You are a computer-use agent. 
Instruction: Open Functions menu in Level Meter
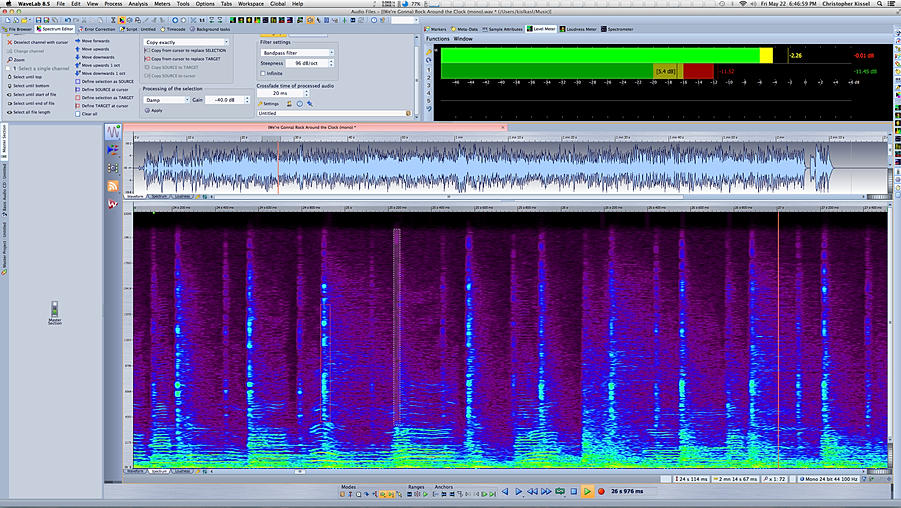[437, 39]
